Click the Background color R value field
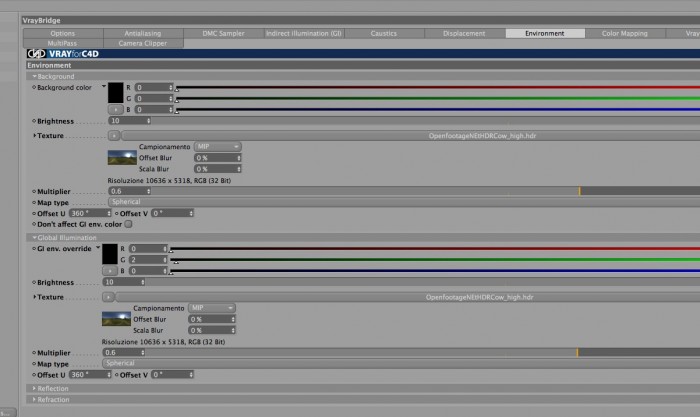The image size is (700, 417). click(x=154, y=88)
